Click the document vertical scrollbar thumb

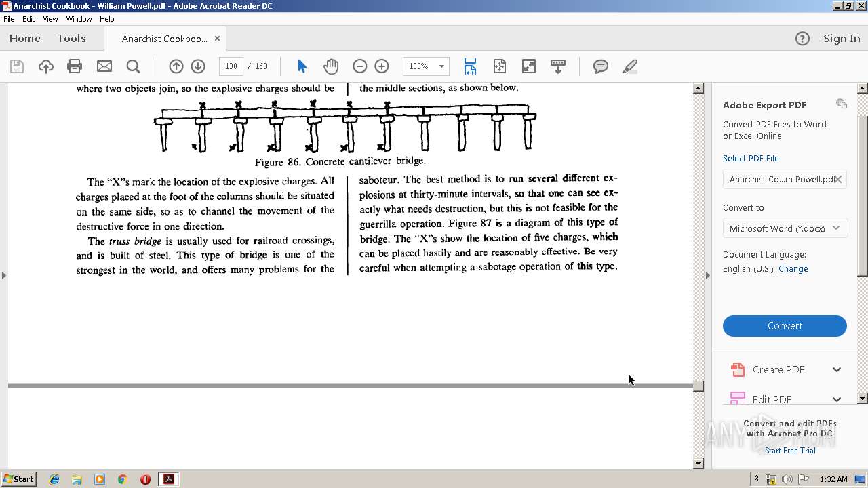tap(698, 386)
